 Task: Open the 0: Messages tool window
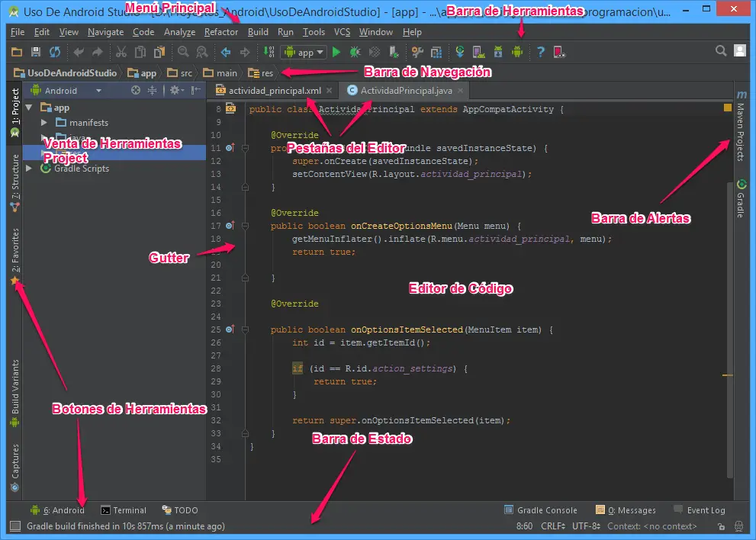click(x=626, y=510)
